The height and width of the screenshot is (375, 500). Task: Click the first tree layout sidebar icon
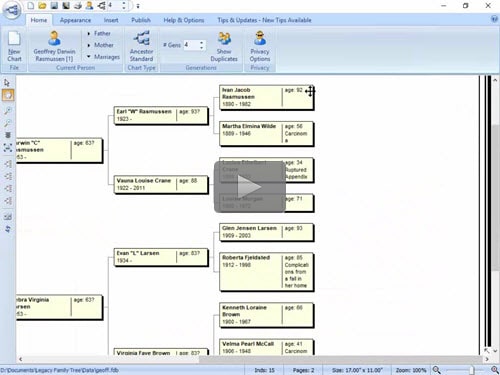(8, 164)
